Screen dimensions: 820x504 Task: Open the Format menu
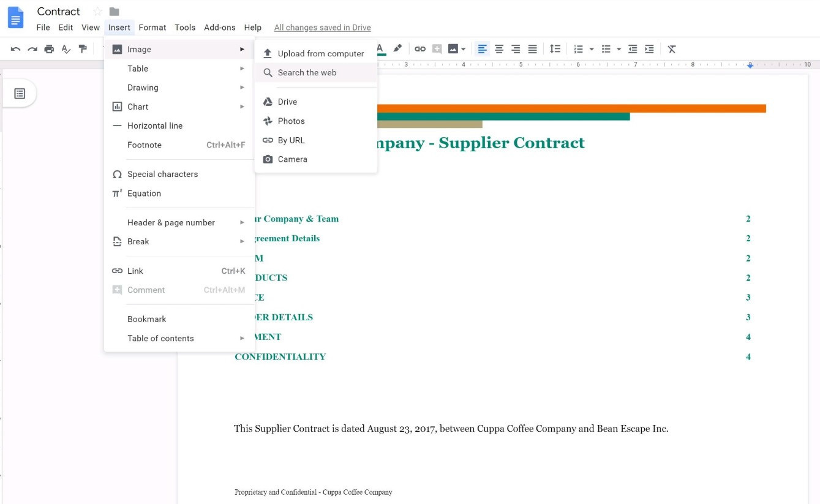152,28
